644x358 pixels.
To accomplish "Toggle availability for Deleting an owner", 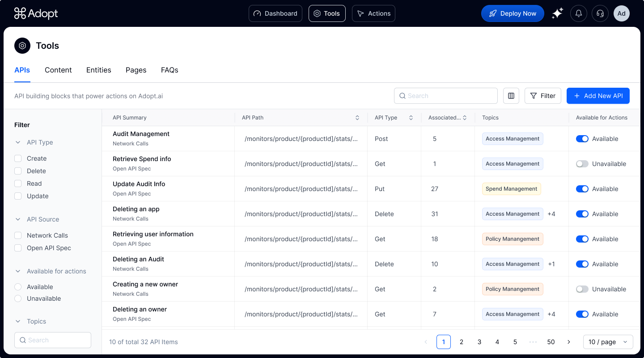I will [582, 314].
